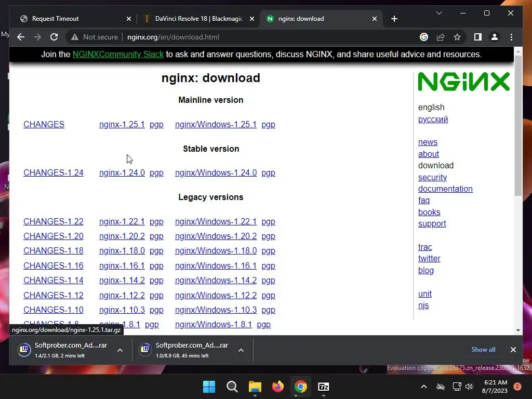Open the news page
The image size is (532, 399).
click(x=428, y=142)
